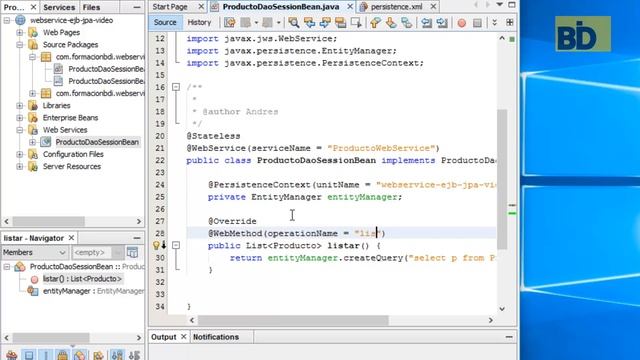Open the Members dropdown in Navigator
This screenshot has width=640, height=360.
click(x=34, y=252)
